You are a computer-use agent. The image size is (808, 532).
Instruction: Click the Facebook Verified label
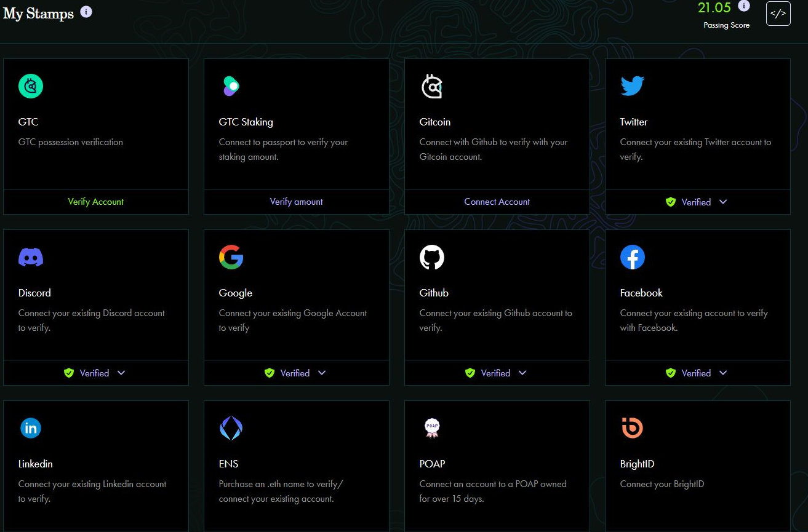pyautogui.click(x=696, y=373)
